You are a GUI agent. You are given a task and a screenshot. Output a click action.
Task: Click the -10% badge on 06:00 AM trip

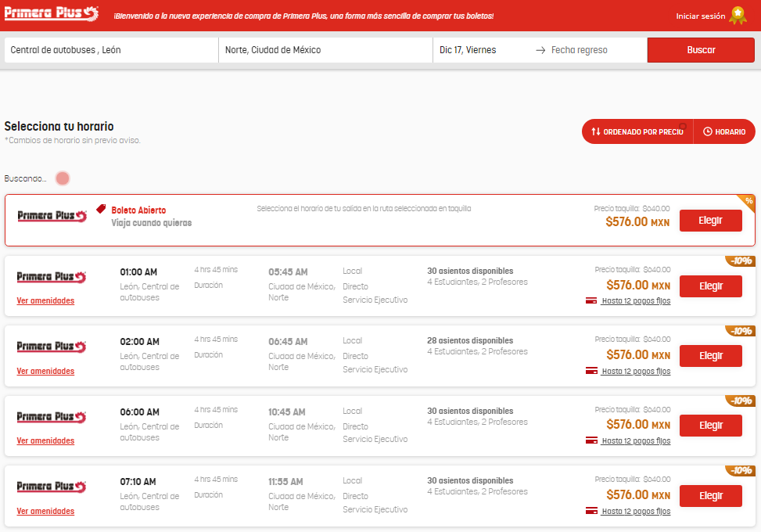click(741, 401)
